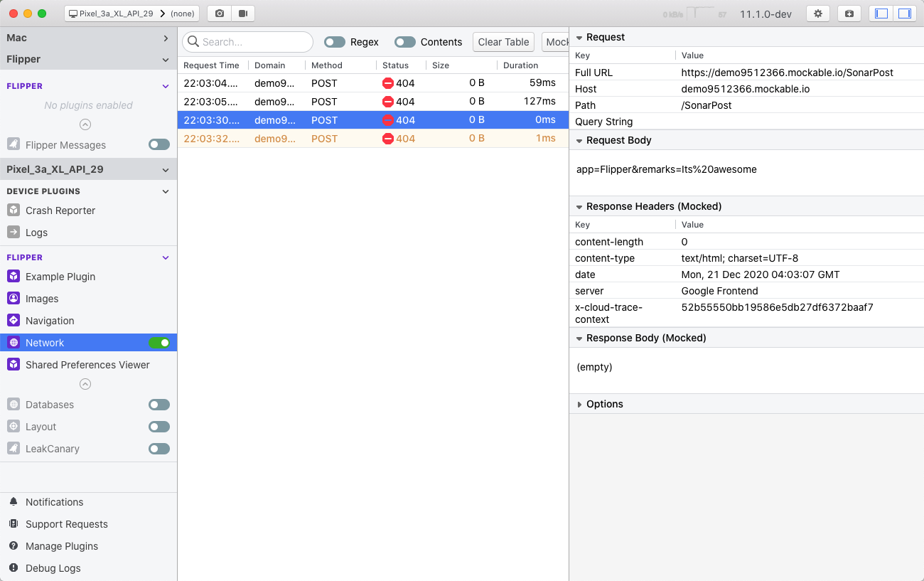The width and height of the screenshot is (924, 581).
Task: Click 404 error icon on 22:03:32 row
Action: coord(388,139)
